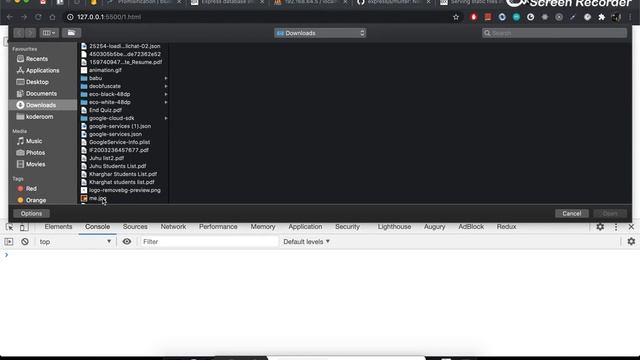The image size is (640, 360).
Task: Switch to the Augury tab
Action: (434, 227)
